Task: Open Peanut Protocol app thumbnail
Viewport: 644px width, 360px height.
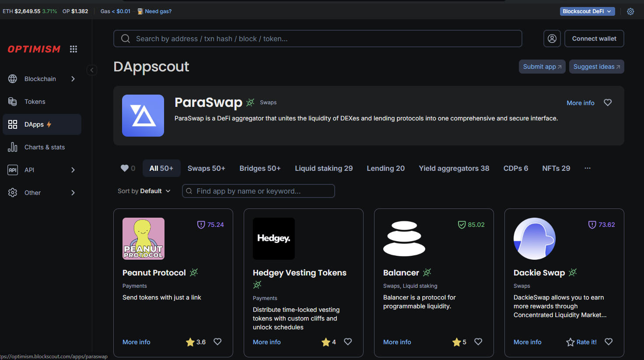Action: tap(143, 239)
